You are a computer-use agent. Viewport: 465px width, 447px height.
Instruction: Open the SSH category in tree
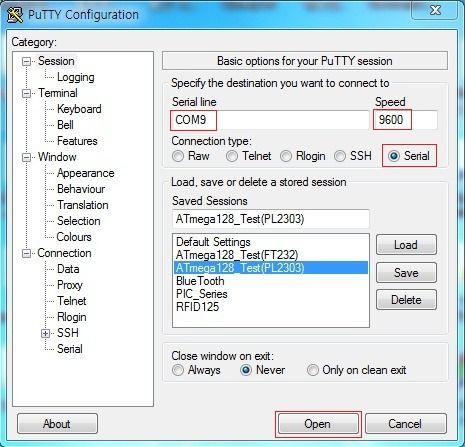click(x=68, y=333)
